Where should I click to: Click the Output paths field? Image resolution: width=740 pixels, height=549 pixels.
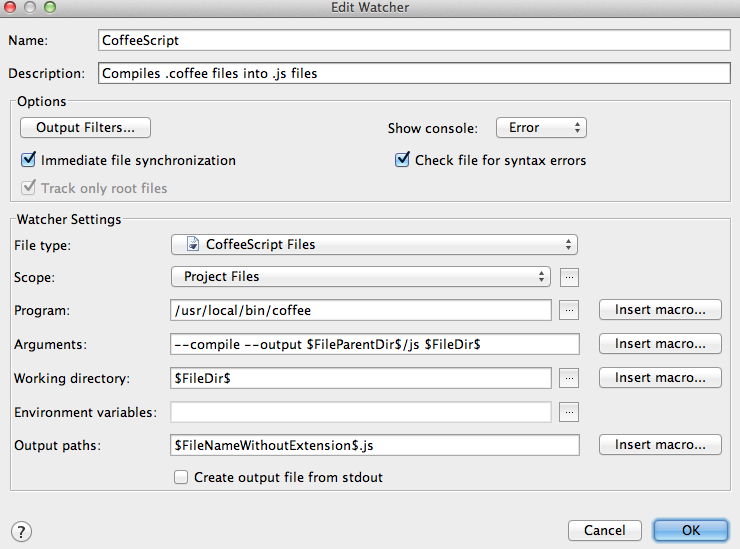coord(375,445)
